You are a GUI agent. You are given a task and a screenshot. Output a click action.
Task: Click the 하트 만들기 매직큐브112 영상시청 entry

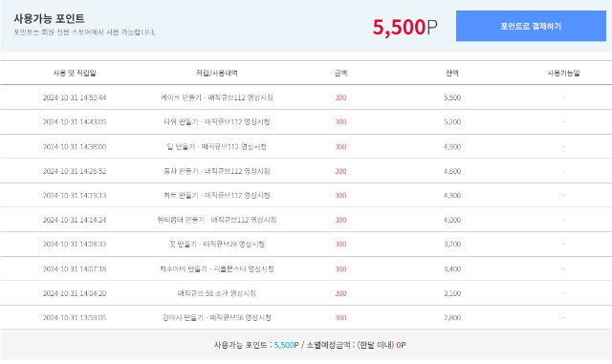(217, 195)
